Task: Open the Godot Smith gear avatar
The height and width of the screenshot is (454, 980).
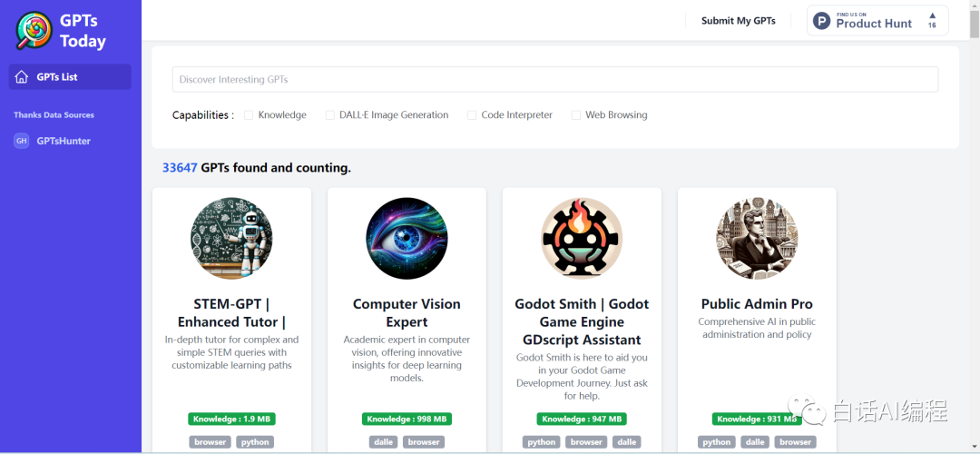Action: [x=582, y=238]
